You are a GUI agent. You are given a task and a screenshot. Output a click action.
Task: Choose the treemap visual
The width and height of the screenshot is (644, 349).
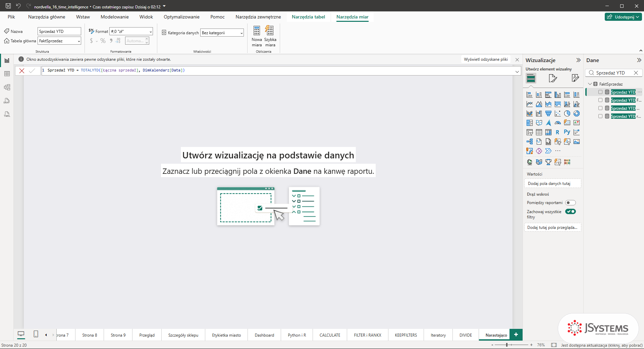click(530, 123)
